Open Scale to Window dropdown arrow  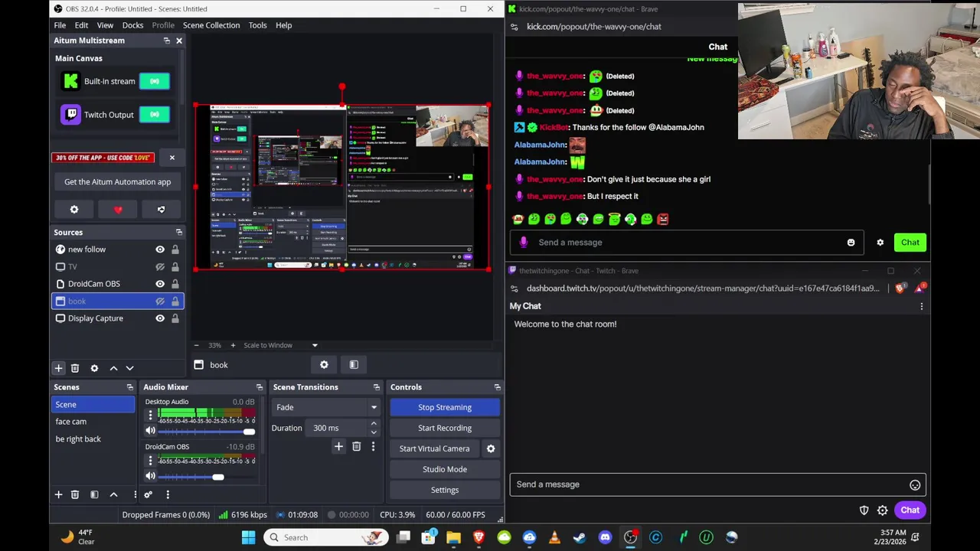pos(315,345)
